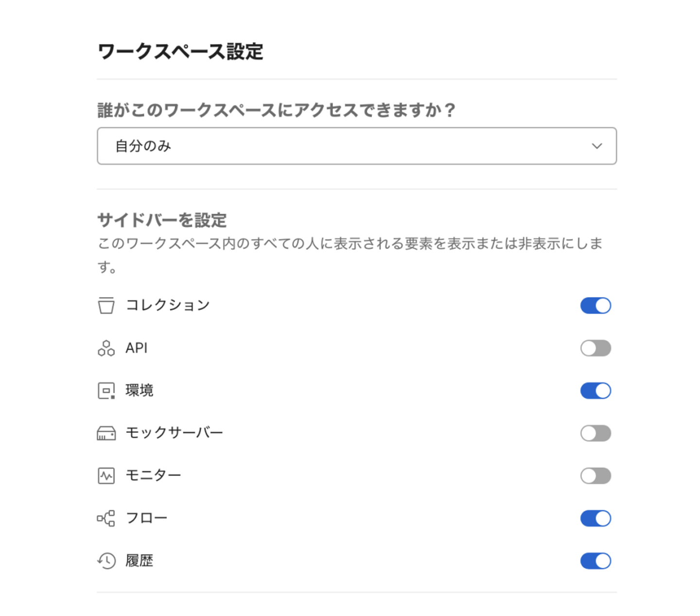Viewport: 700px width, 616px height.
Task: Click the Mock Server (モックサーバー) icon
Action: coord(106,433)
